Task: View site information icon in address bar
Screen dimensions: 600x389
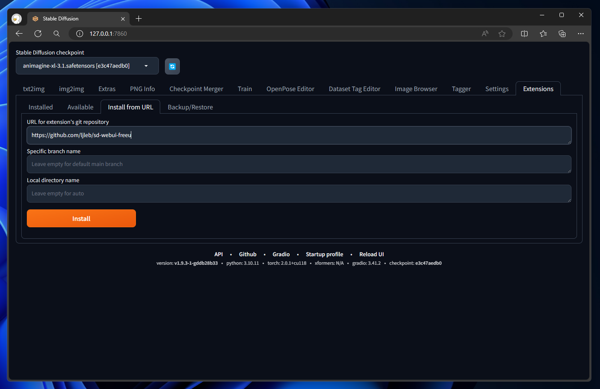Action: [x=80, y=34]
